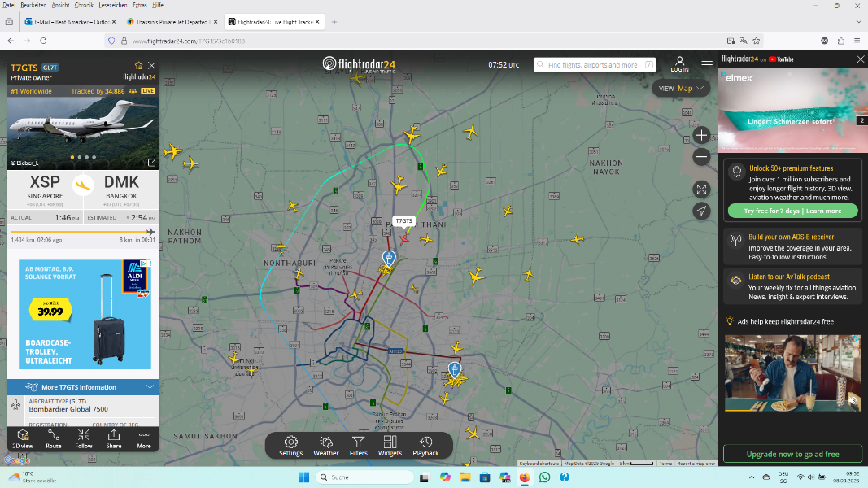Share flight T7GTS via Share icon
Viewport: 868px width, 488px height.
tap(114, 438)
